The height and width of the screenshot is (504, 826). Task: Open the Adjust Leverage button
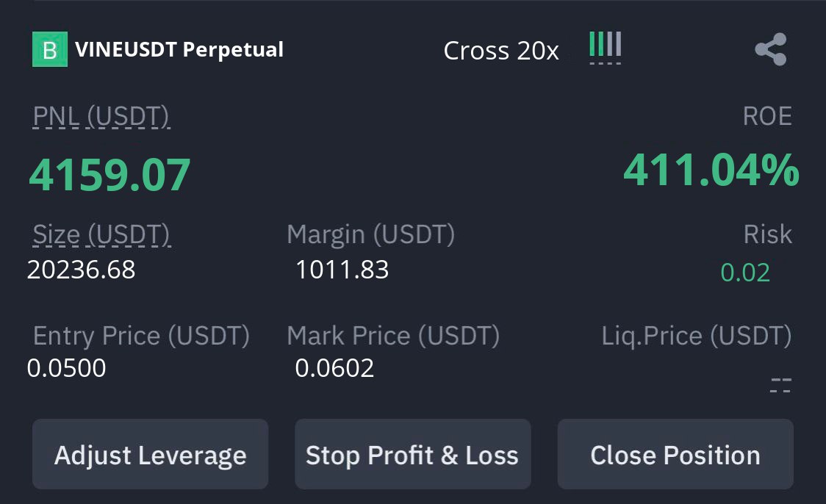coord(150,454)
